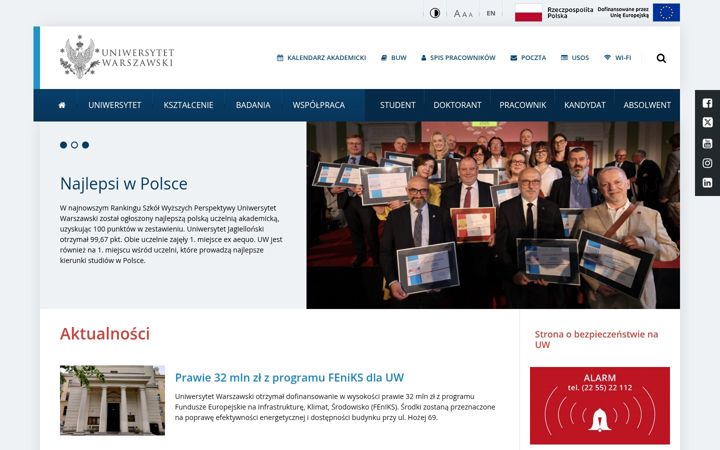Open the Badania menu
The height and width of the screenshot is (450, 720).
253,105
